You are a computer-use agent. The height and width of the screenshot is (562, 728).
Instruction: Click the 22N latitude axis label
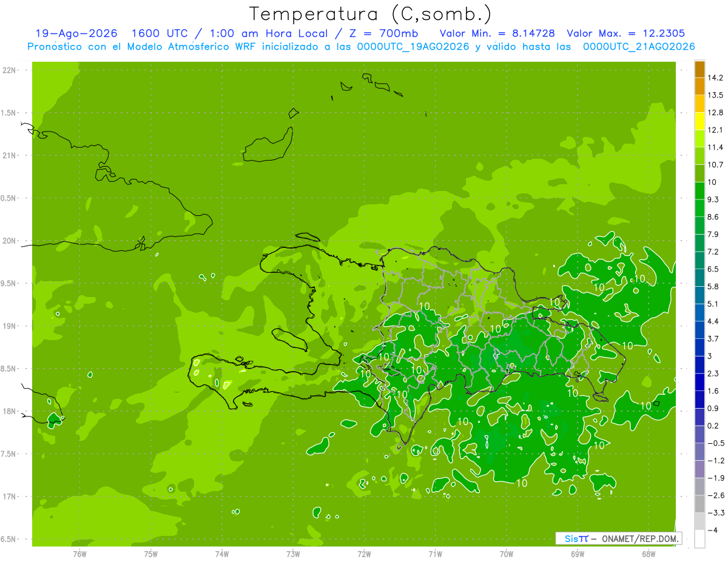click(9, 70)
